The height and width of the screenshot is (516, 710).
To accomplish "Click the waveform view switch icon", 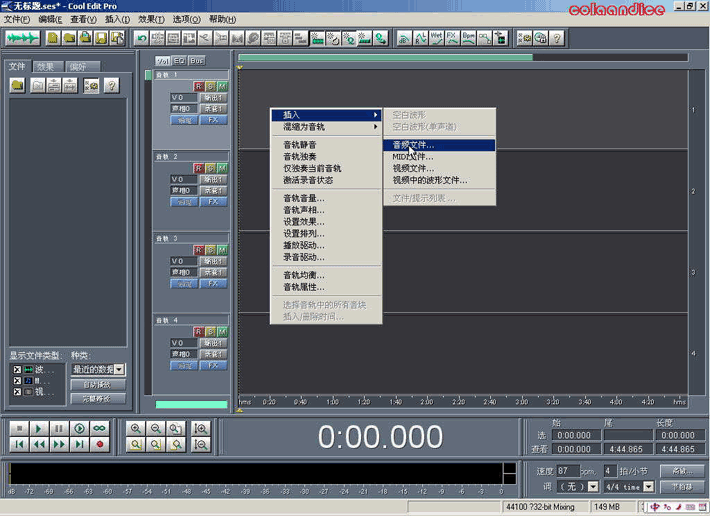I will (23, 38).
